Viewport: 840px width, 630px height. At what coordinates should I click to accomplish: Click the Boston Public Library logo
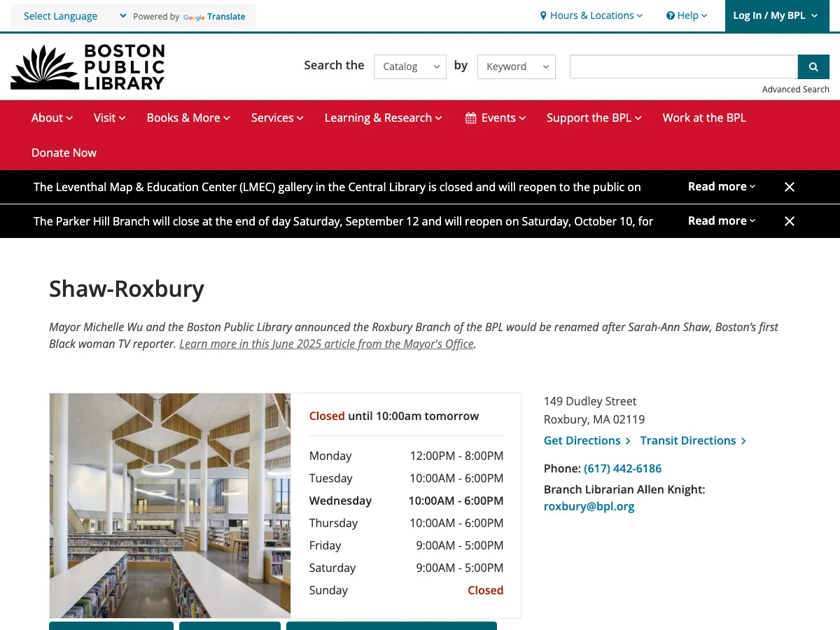tap(87, 67)
